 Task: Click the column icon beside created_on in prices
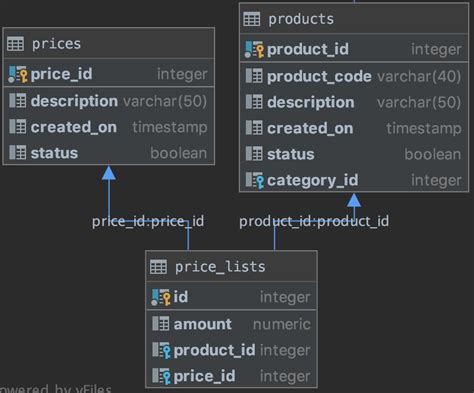point(18,127)
